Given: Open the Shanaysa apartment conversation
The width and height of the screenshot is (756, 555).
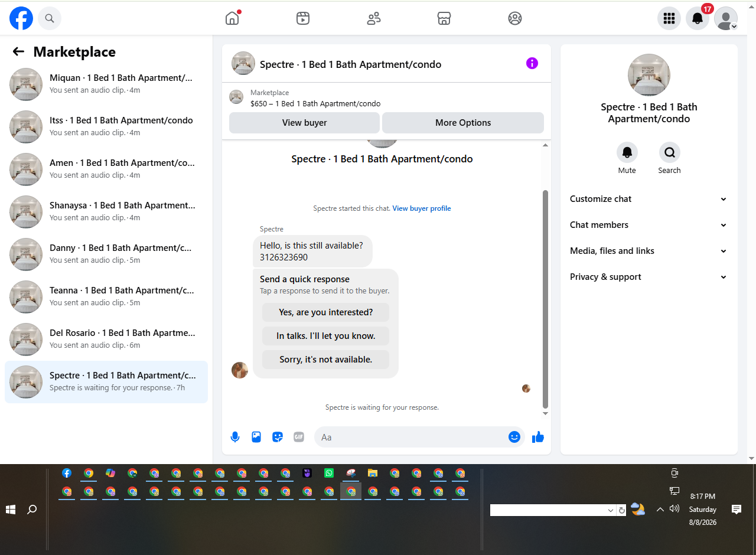Looking at the screenshot, I should (106, 212).
